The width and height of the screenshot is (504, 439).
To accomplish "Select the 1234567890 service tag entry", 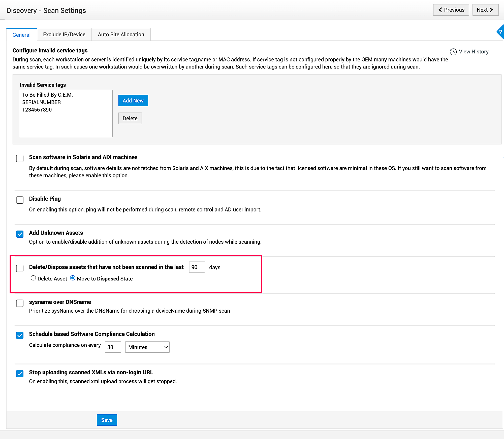I will point(37,110).
